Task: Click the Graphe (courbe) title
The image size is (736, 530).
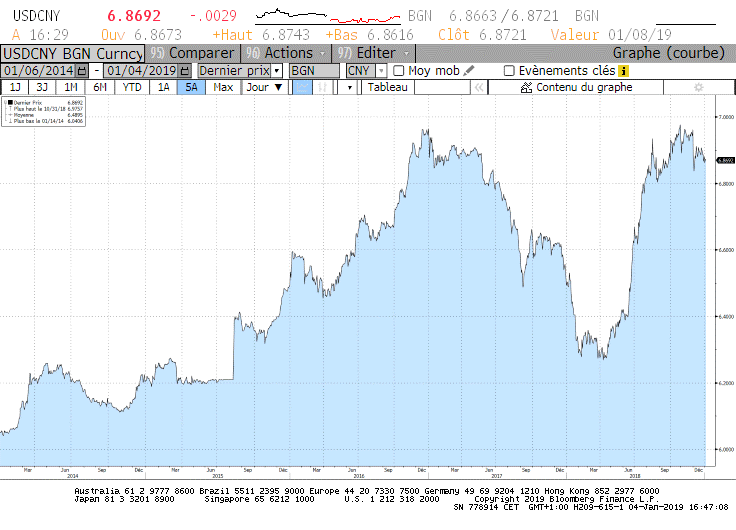Action: [668, 53]
